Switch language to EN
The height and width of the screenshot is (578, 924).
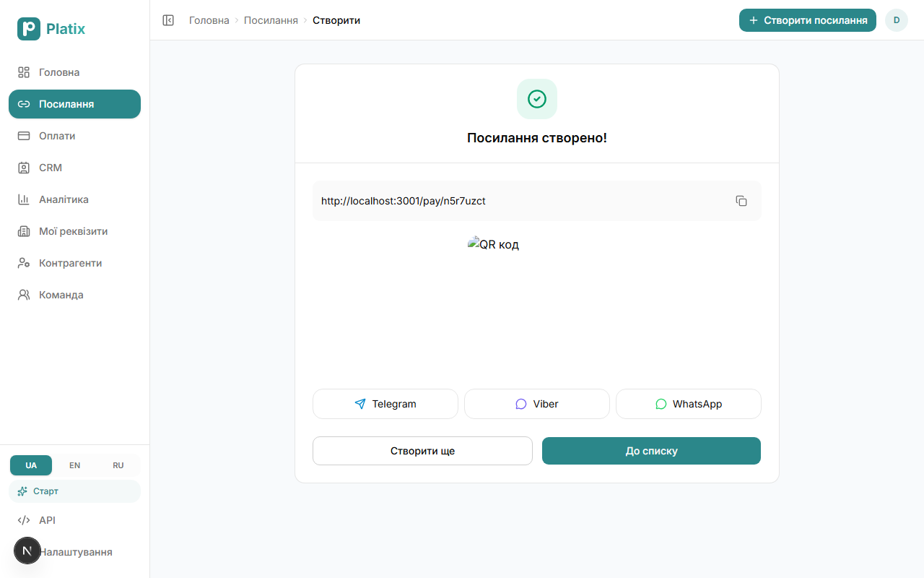tap(74, 465)
